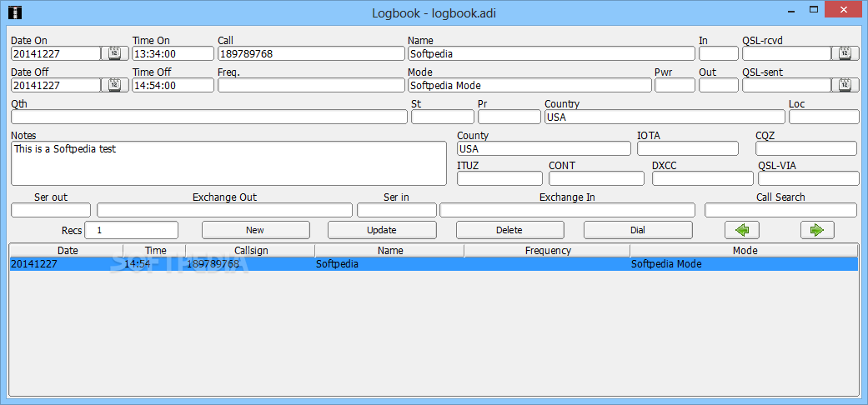Open the QSL-rcvd calendar picker
868x405 pixels.
pos(845,53)
